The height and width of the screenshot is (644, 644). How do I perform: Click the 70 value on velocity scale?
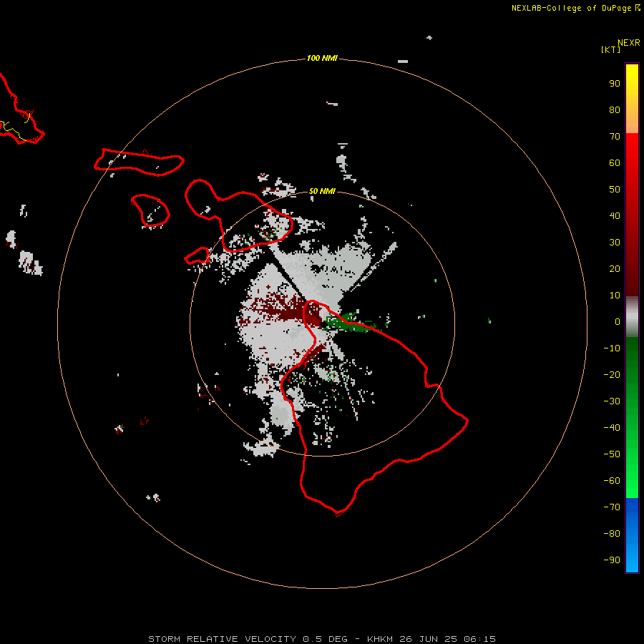pyautogui.click(x=615, y=137)
